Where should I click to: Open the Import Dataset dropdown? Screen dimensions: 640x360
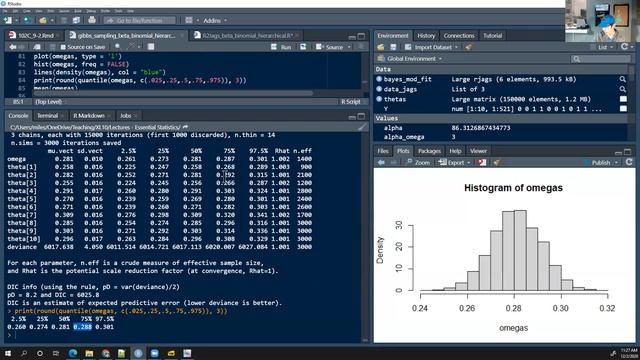coord(432,47)
